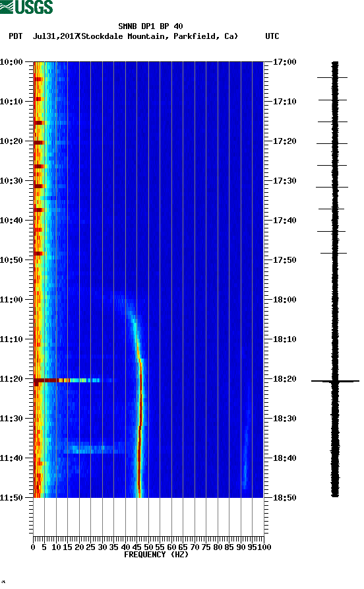Viewport: 364px width, 589px height.
Task: Click the '11:20' PDT time label
Action: point(11,378)
